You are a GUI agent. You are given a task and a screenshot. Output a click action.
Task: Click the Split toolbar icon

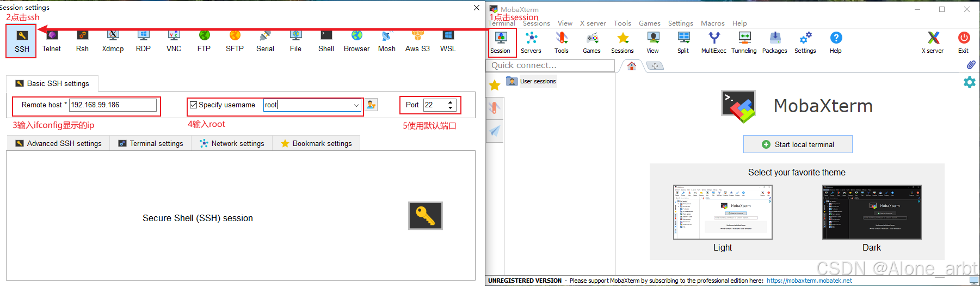683,42
